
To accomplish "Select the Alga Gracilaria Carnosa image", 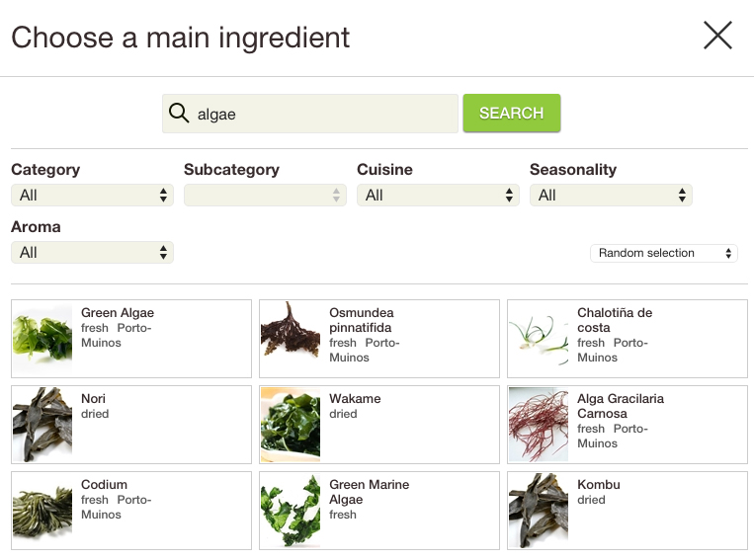I will [x=539, y=424].
